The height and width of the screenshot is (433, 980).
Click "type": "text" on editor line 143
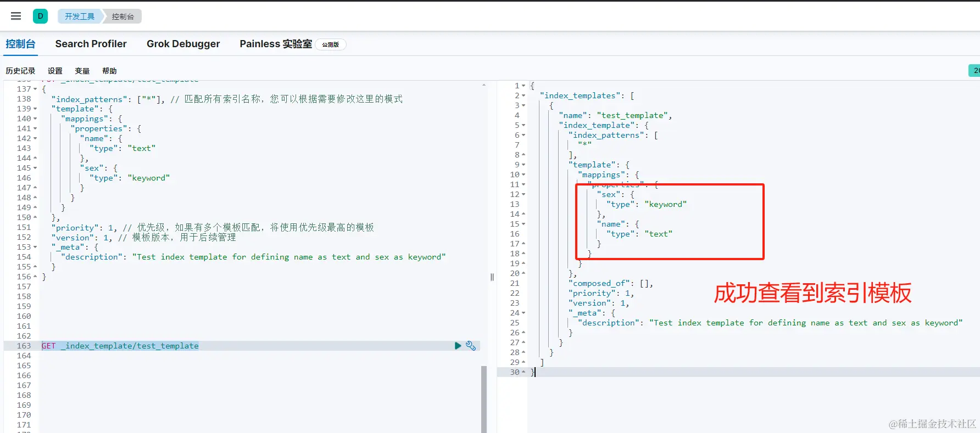click(x=122, y=148)
